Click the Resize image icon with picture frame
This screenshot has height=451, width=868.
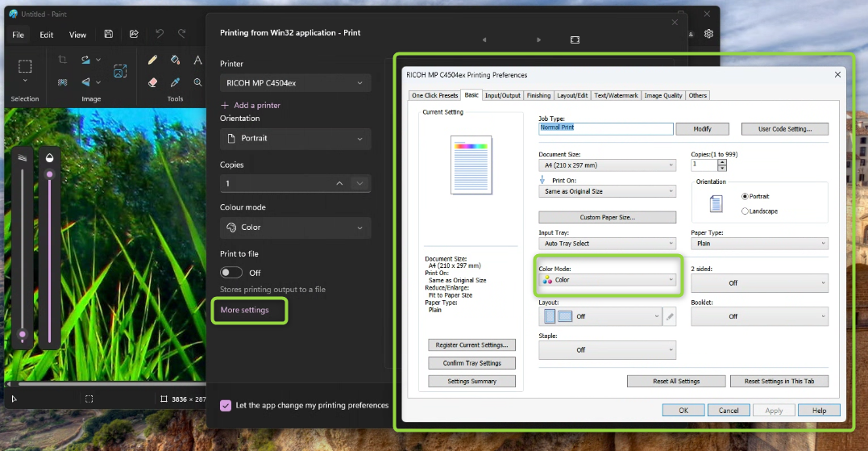click(x=120, y=71)
